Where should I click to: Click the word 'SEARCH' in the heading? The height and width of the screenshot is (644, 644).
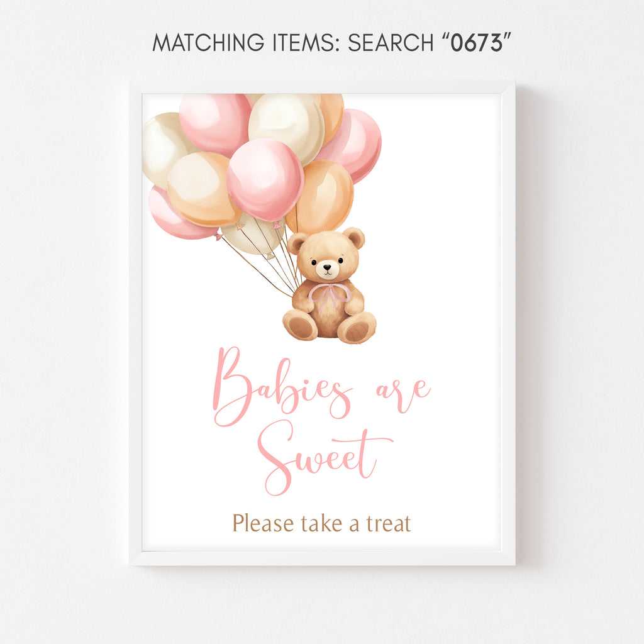pyautogui.click(x=391, y=42)
